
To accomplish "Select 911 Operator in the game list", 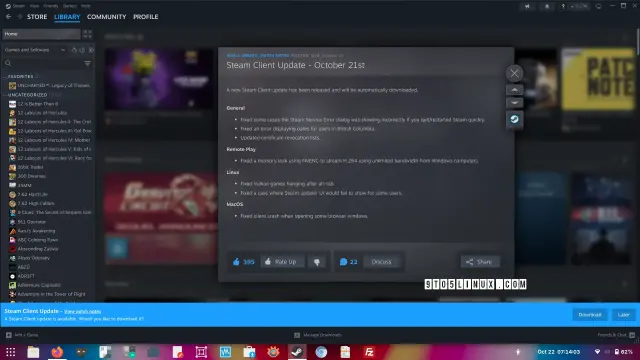I will [27, 222].
